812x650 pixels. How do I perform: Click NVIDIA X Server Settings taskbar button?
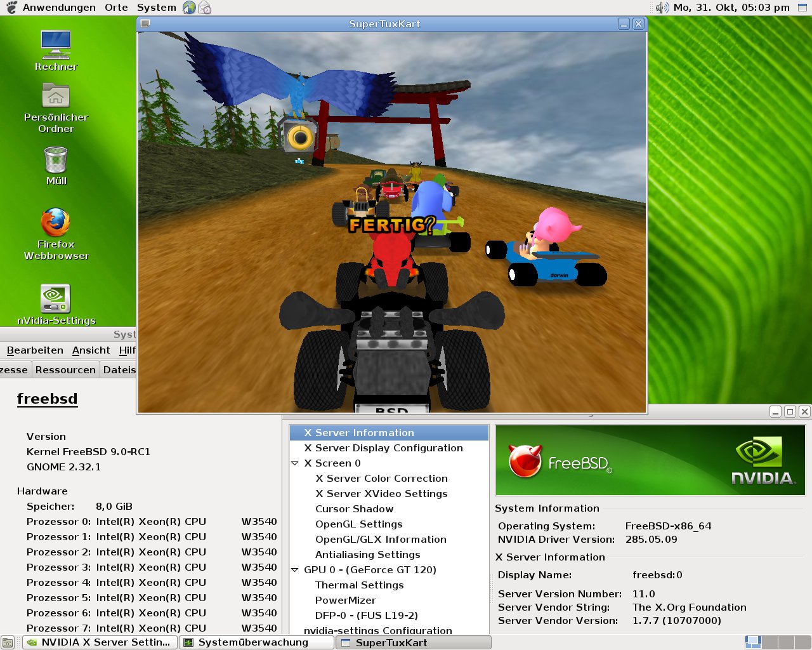pos(99,642)
